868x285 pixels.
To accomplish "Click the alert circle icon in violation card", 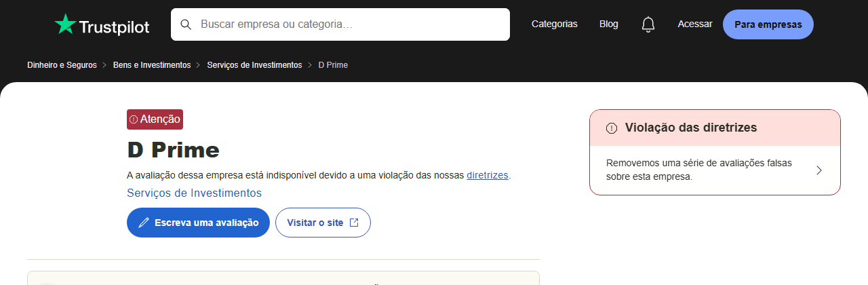I will 612,128.
